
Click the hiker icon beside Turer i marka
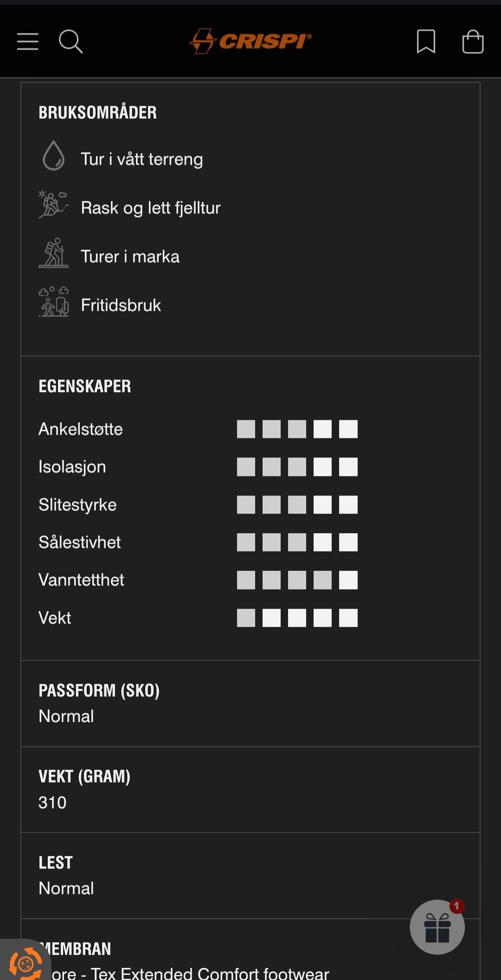click(x=53, y=254)
